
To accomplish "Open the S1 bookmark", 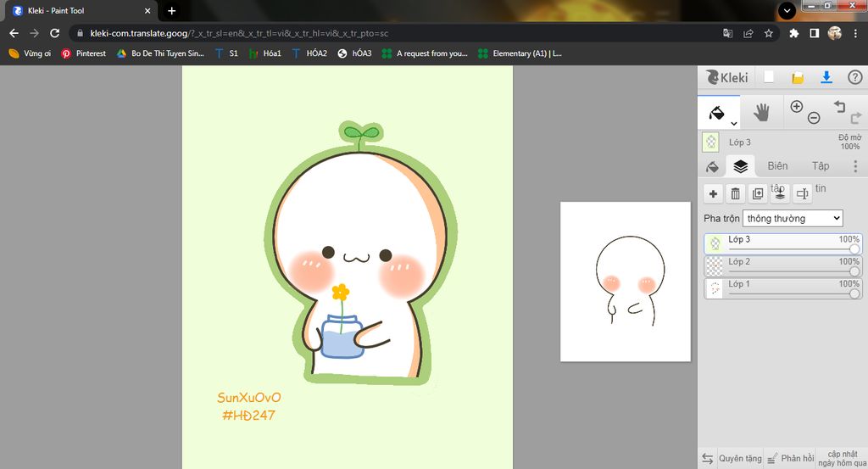I will (227, 53).
